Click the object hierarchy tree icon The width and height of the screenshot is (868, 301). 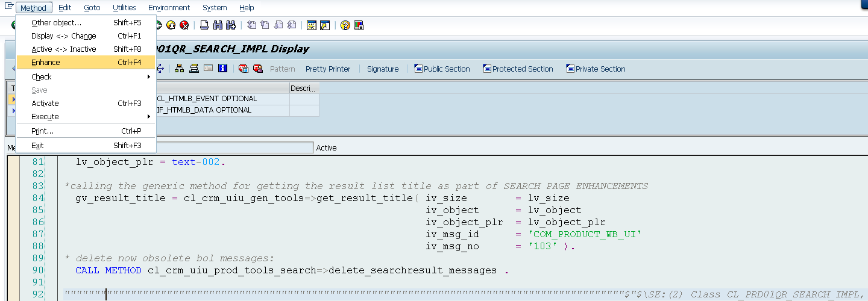pyautogui.click(x=180, y=69)
